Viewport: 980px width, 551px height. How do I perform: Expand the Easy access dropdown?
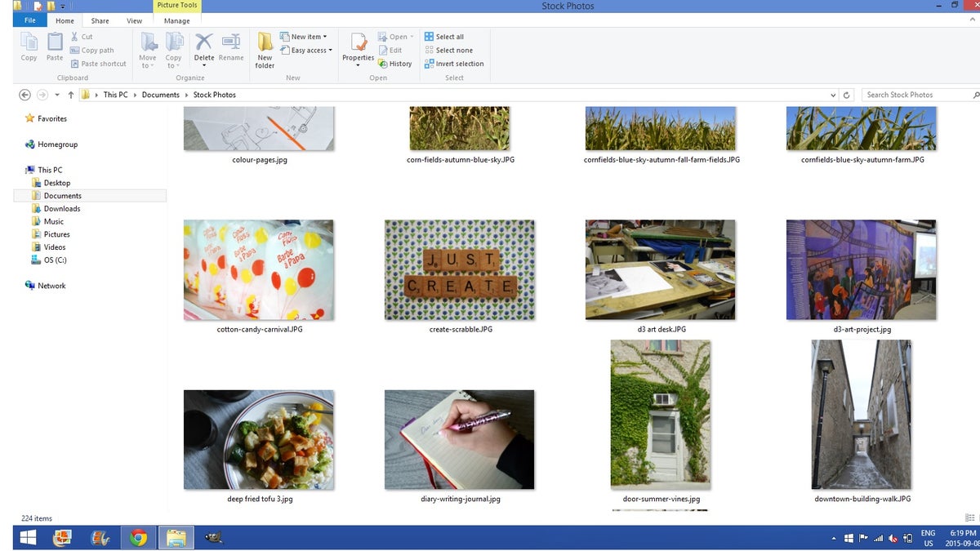pos(305,51)
